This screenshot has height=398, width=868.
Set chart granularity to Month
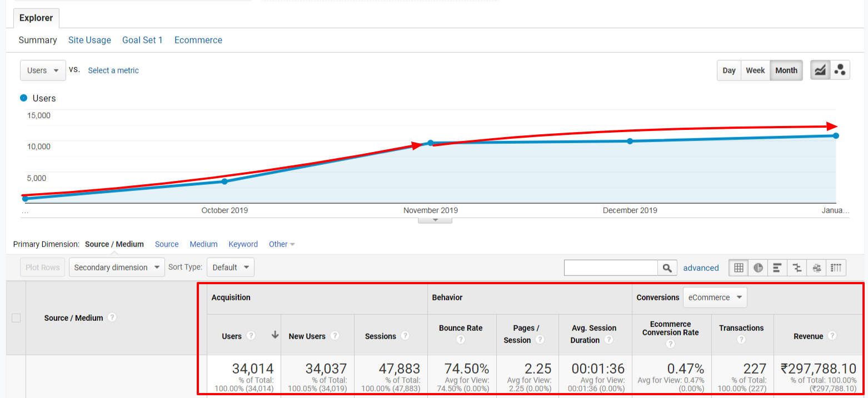pyautogui.click(x=786, y=70)
